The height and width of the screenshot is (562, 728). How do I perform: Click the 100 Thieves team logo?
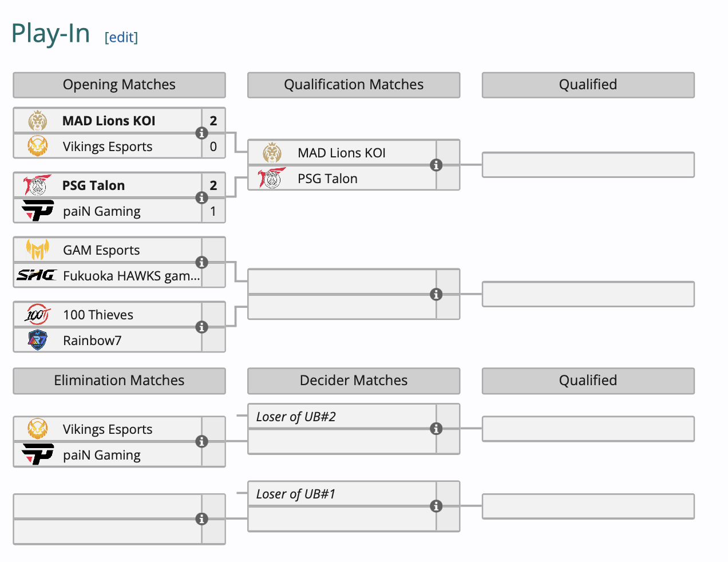[x=38, y=315]
